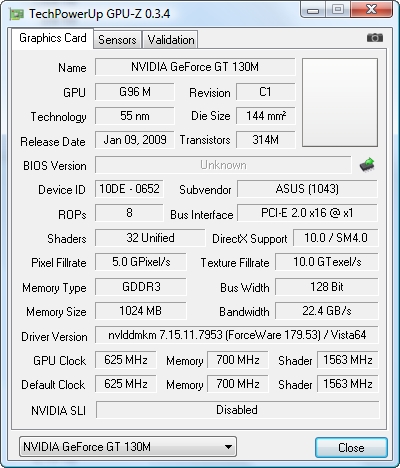Click the 'Driver Version' label
The height and width of the screenshot is (468, 400).
54,337
